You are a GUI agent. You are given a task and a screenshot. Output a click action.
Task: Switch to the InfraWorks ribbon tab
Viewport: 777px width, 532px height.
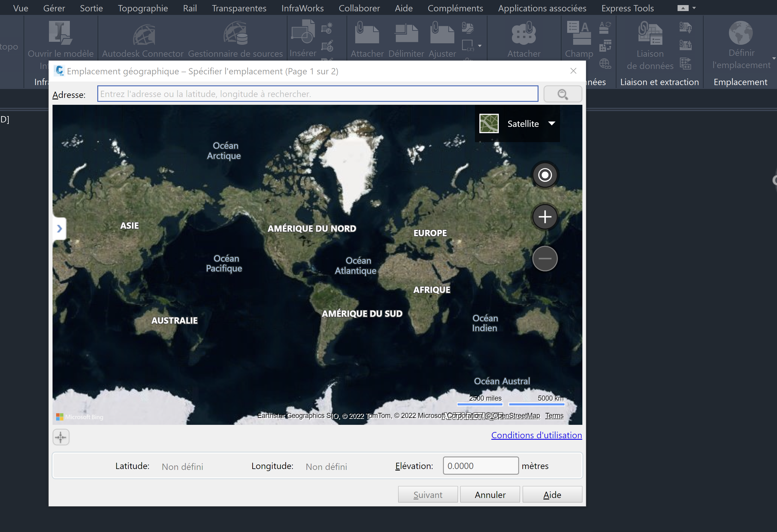302,8
